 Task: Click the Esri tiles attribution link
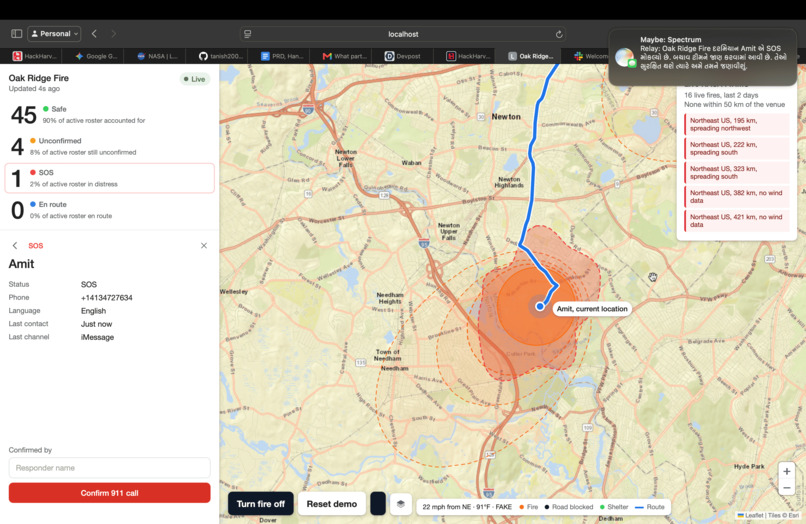pyautogui.click(x=794, y=515)
